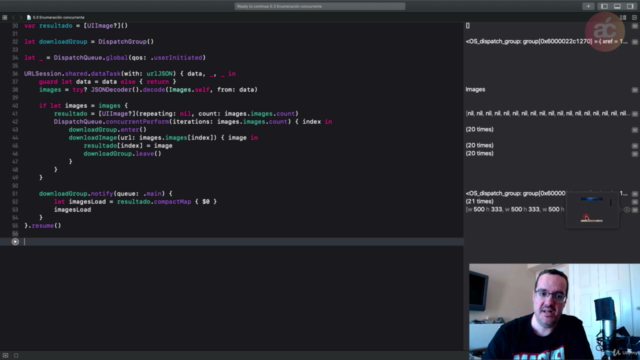Show result for the line 32 OS_dispatch_group
640x360 pixels.
(635, 42)
